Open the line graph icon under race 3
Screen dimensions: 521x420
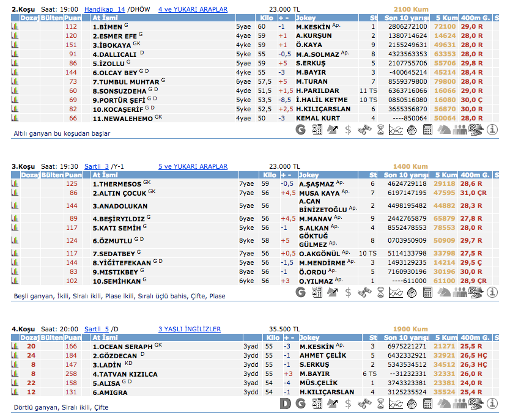pyautogui.click(x=396, y=292)
